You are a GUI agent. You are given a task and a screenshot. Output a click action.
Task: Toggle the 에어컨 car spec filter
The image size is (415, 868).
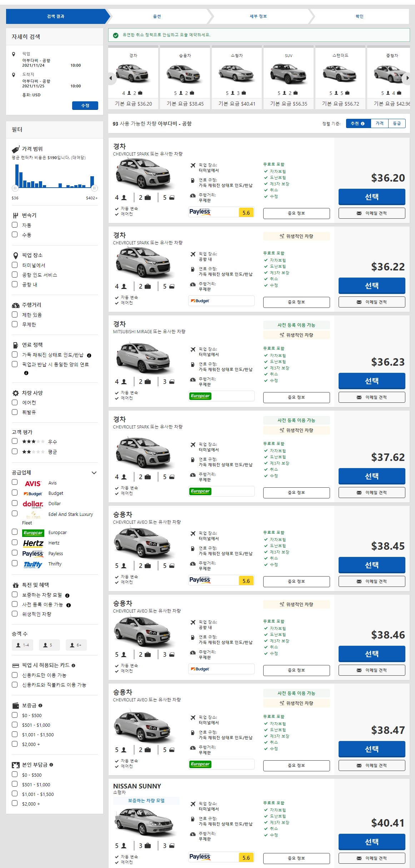click(15, 402)
